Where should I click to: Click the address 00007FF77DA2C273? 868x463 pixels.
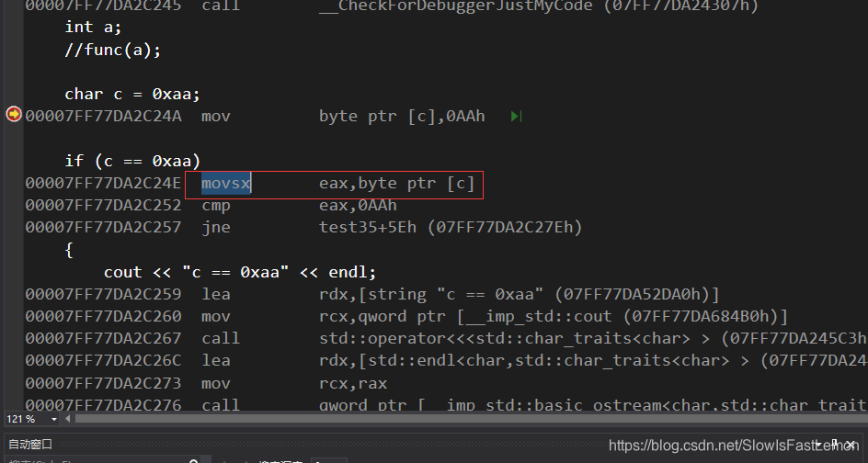pyautogui.click(x=104, y=383)
